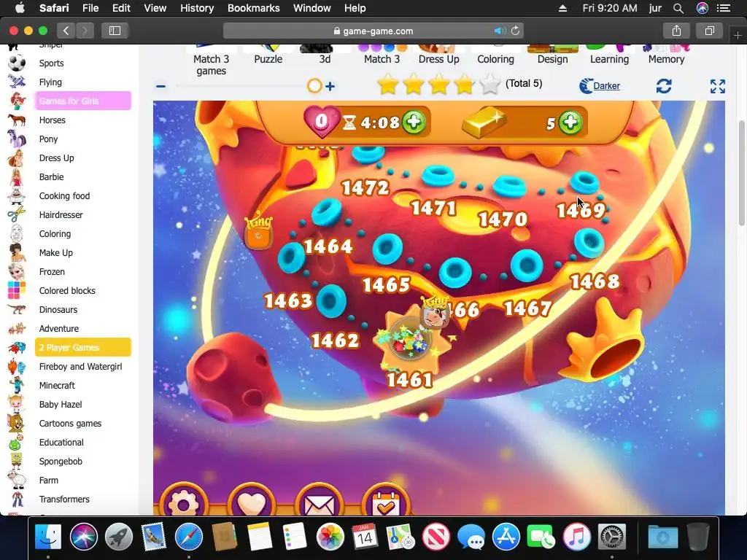Zoom in game with plus button
Viewport: 747px width, 560px height.
330,86
